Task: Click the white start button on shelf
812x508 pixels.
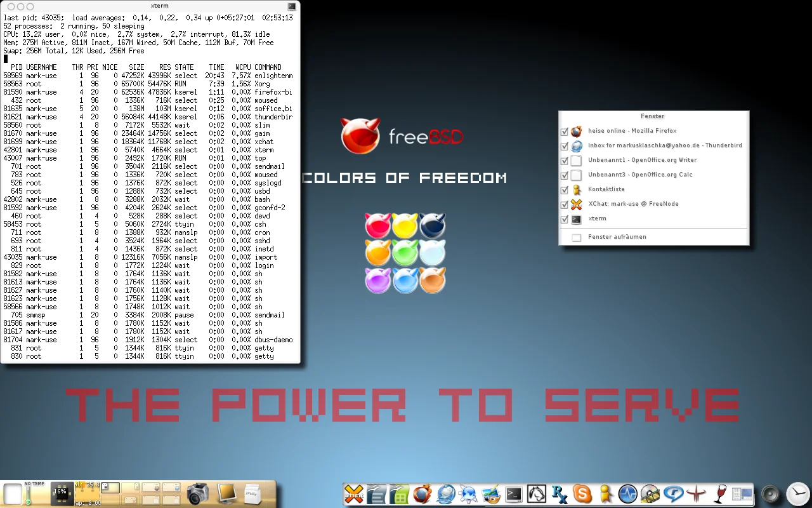Action: click(x=12, y=493)
